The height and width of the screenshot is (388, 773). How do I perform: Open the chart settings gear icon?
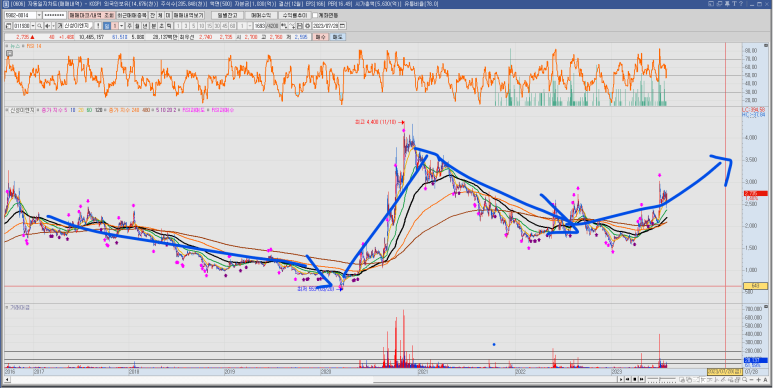pyautogui.click(x=307, y=26)
